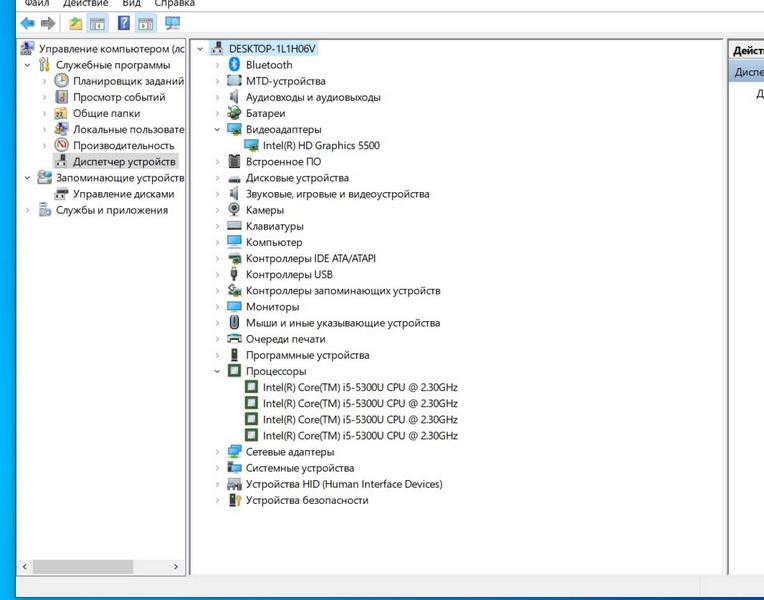Viewport: 764px width, 600px height.
Task: Click the scan hardware monitor toolbar icon
Action: coord(173,23)
